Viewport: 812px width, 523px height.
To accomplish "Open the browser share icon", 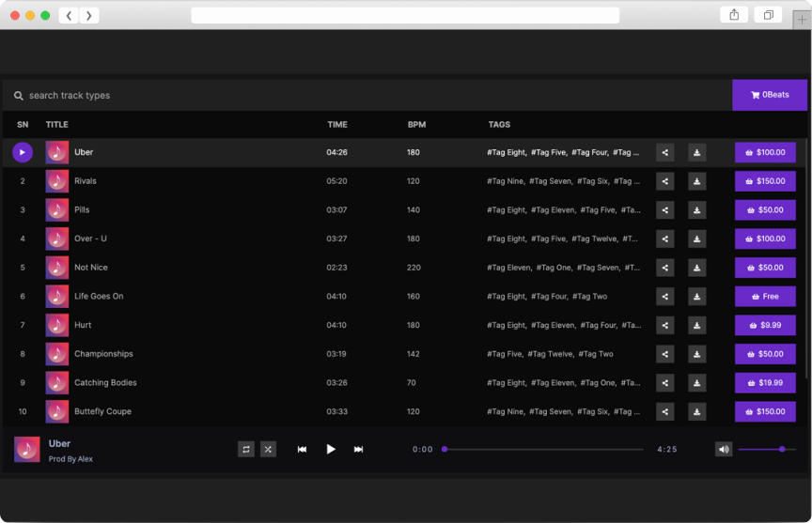I will click(x=734, y=15).
